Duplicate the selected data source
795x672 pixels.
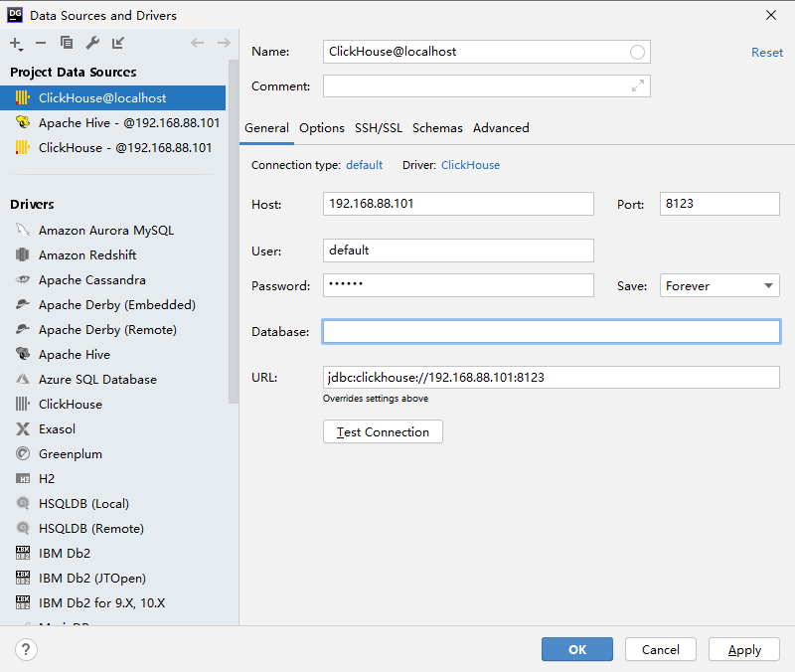[67, 43]
